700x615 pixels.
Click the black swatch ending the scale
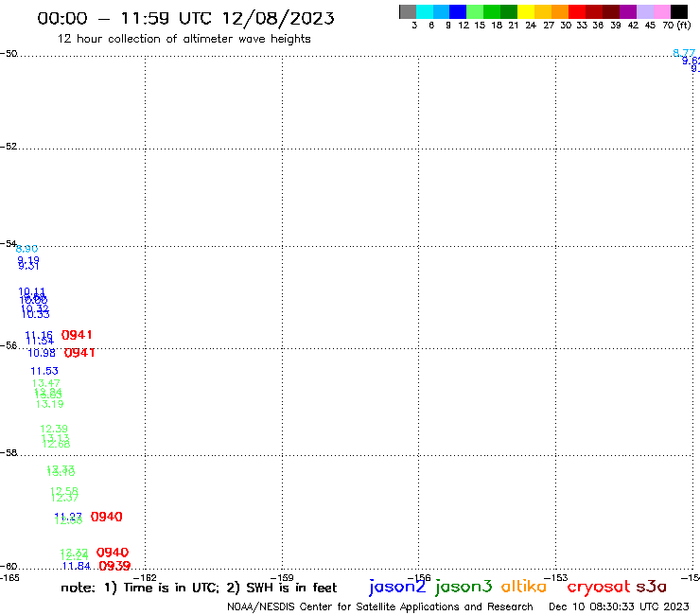pos(679,11)
